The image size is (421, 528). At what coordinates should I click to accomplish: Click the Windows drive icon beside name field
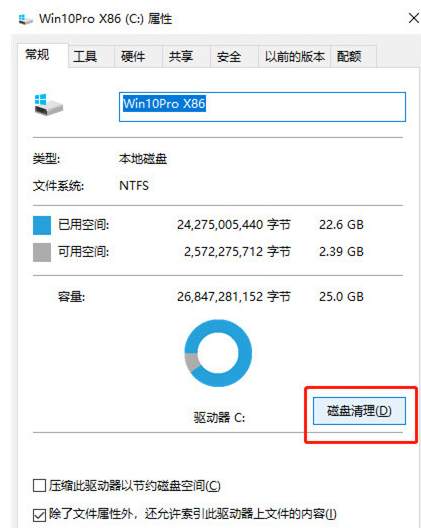tap(48, 105)
